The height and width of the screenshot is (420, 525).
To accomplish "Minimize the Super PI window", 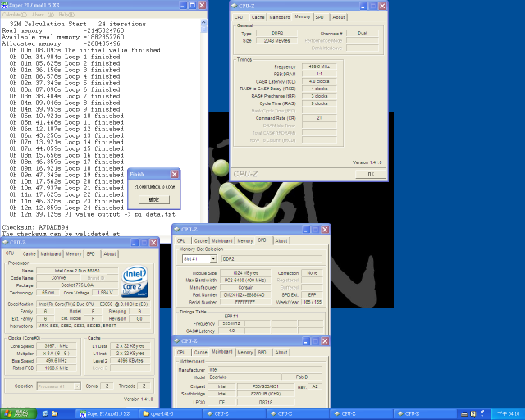I will (x=183, y=6).
